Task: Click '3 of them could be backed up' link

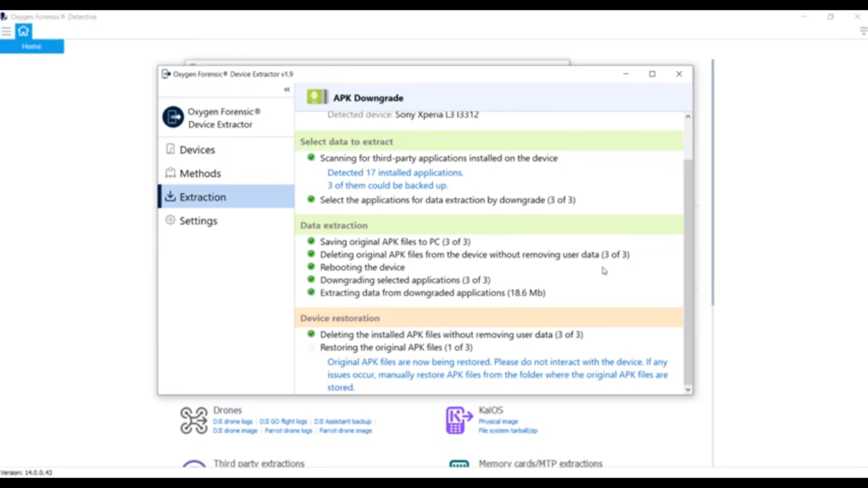Action: [x=387, y=186]
